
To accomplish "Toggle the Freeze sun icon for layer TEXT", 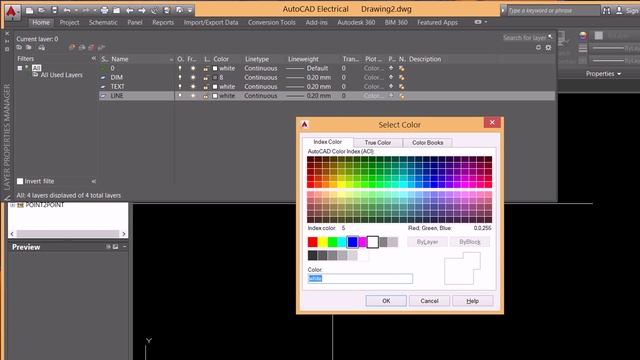I will pyautogui.click(x=193, y=87).
